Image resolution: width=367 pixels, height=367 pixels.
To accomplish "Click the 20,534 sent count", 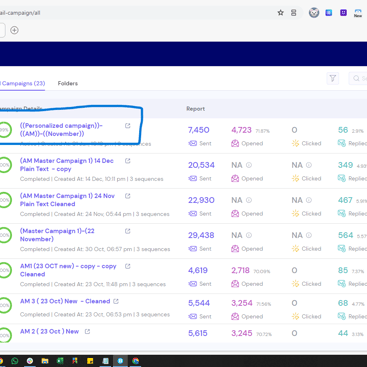I will click(x=201, y=165).
